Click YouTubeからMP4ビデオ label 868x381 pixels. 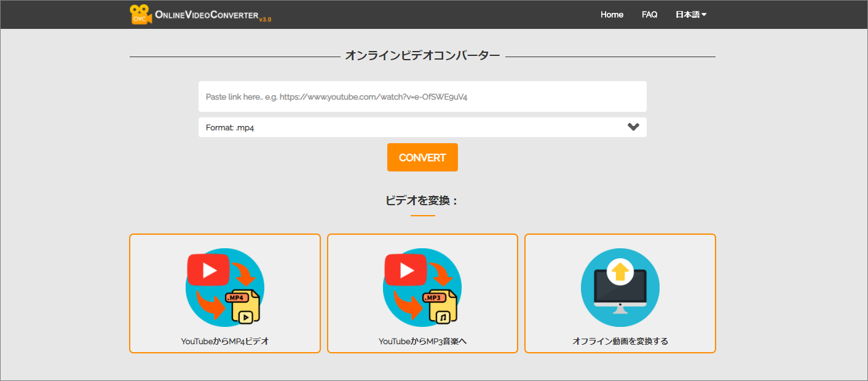pos(224,341)
